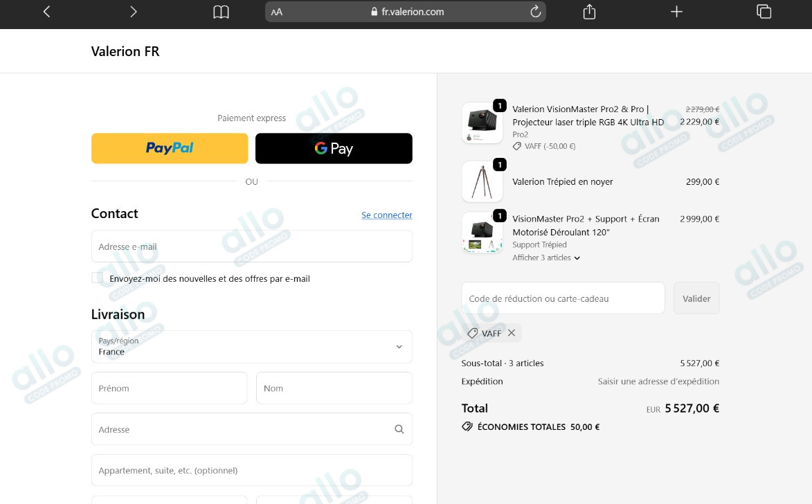The height and width of the screenshot is (504, 812).
Task: Show all open tabs overview icon
Action: (x=764, y=12)
